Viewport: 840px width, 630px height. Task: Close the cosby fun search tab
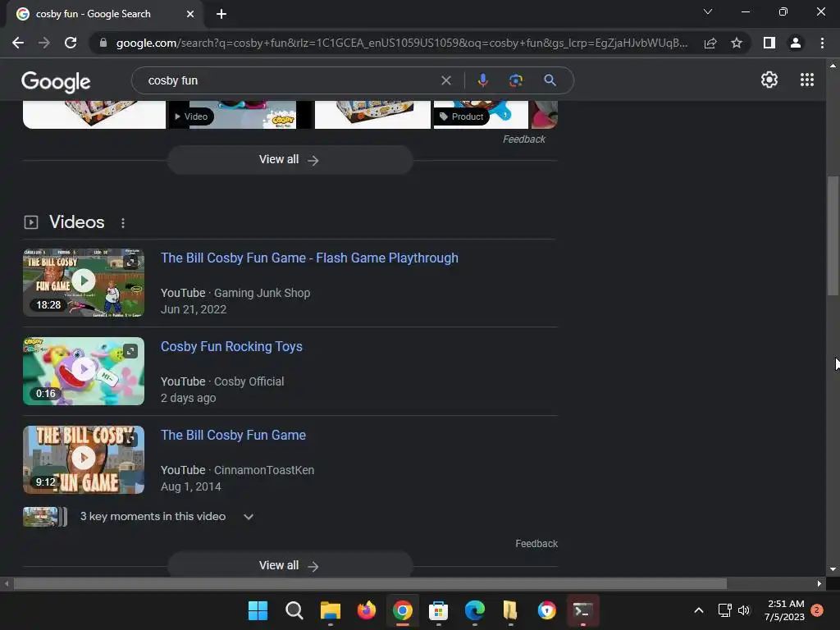pos(190,14)
